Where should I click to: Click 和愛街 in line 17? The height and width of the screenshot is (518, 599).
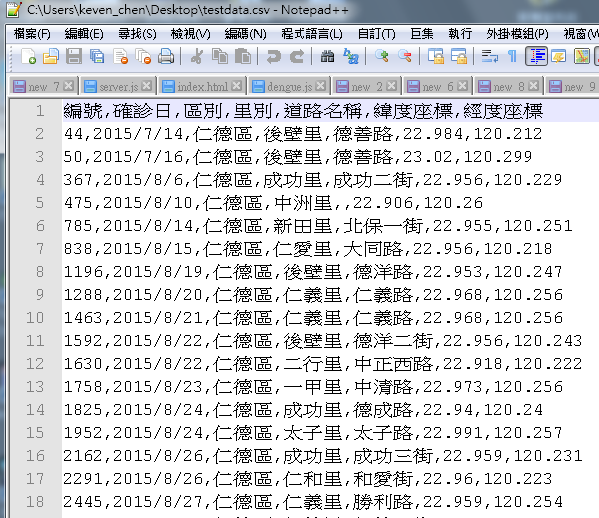click(383, 479)
